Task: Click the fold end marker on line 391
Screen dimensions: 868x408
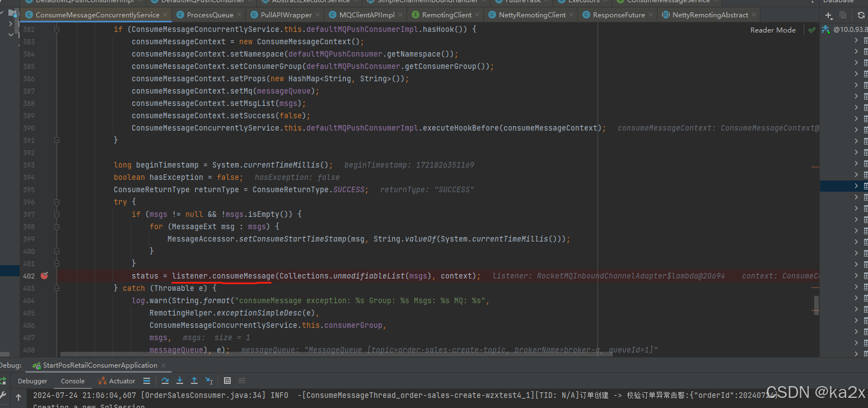Action: [57, 140]
